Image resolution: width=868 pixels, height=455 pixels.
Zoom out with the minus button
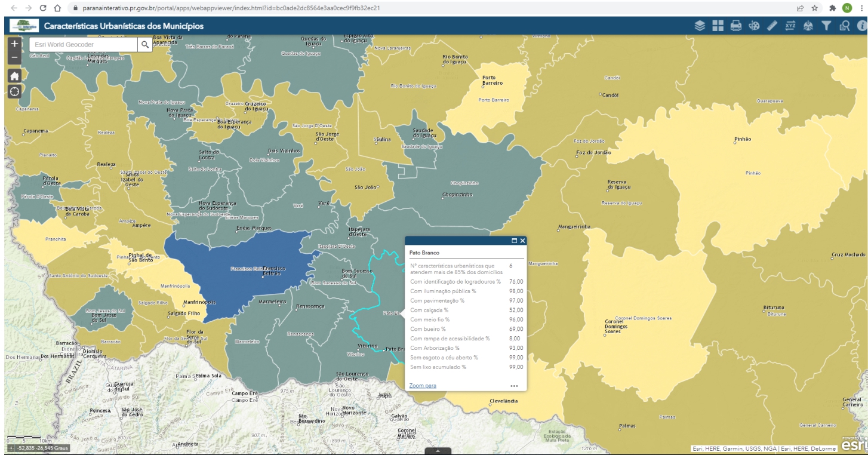coord(15,57)
